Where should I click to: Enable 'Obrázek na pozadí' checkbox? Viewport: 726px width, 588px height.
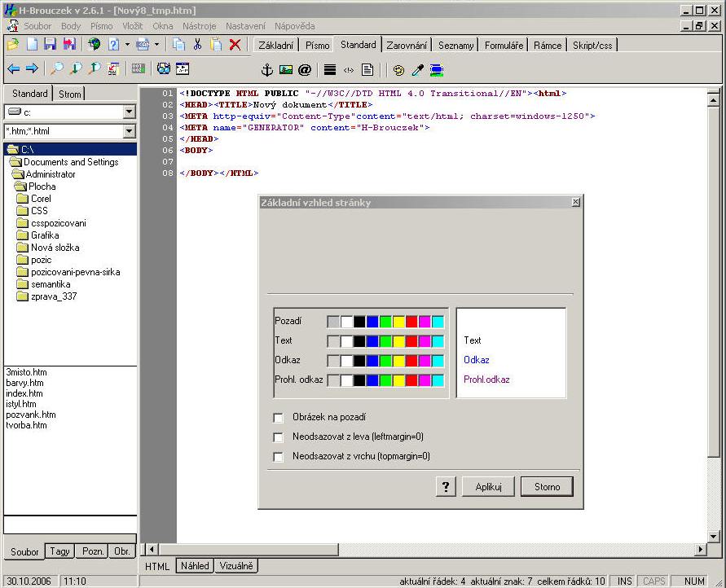click(279, 418)
